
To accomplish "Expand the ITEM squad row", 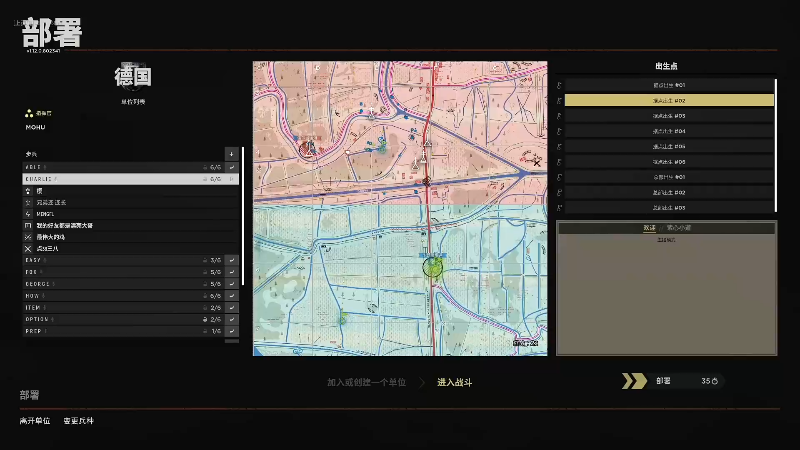I will click(x=123, y=308).
